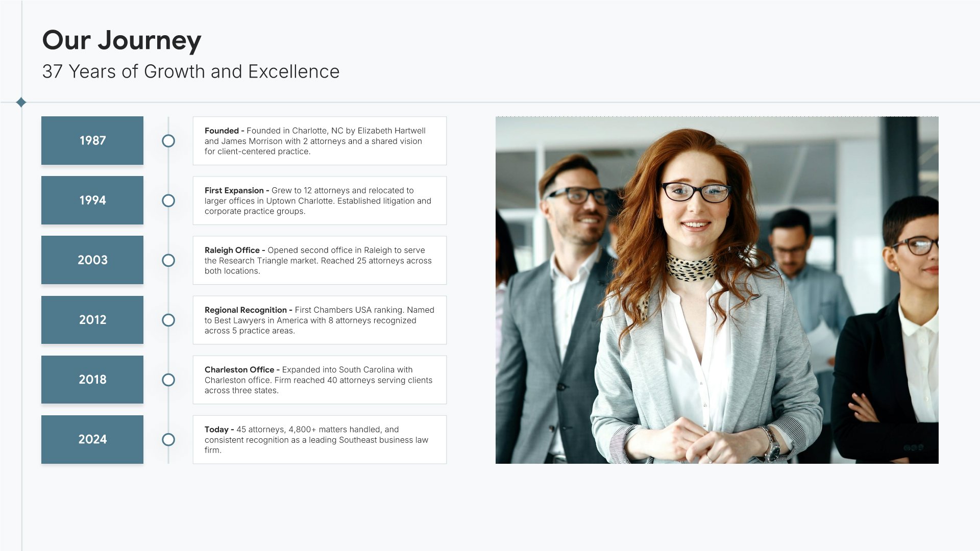The image size is (980, 551).
Task: Click the 2018 year block
Action: tap(92, 379)
